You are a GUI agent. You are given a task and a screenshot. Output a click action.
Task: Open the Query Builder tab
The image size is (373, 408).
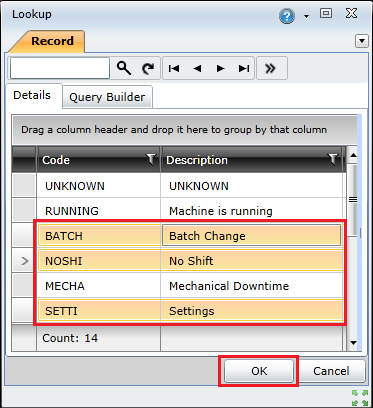click(x=107, y=97)
